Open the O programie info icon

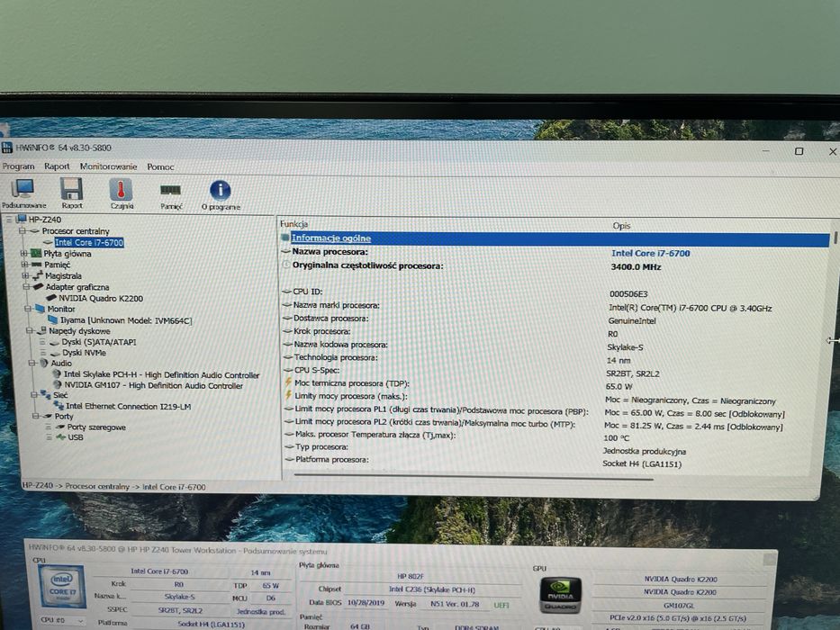pos(221,190)
